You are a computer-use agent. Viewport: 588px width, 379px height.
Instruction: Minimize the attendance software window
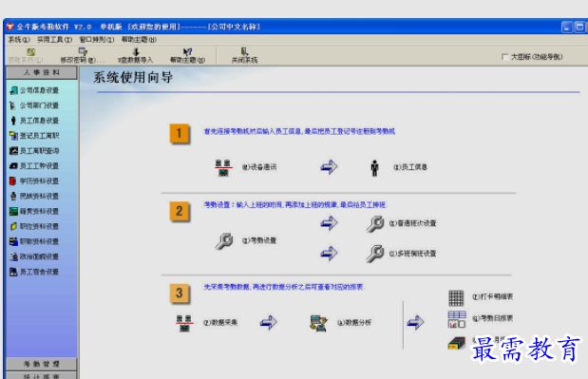tap(567, 27)
